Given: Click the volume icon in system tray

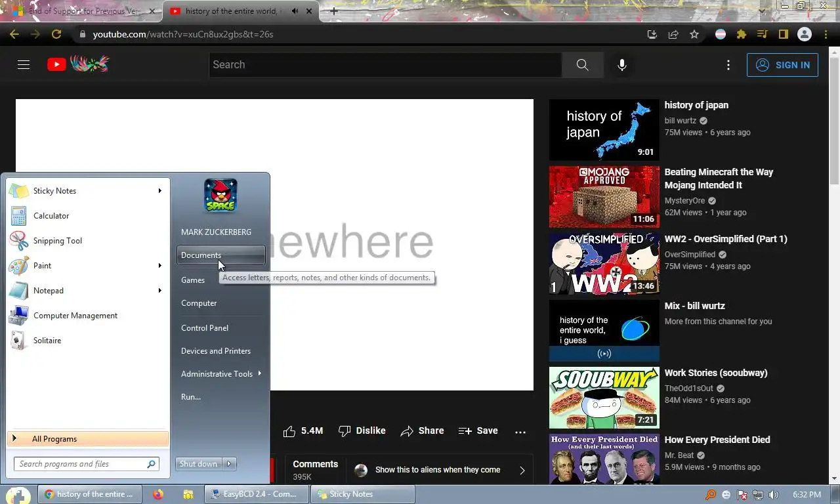Looking at the screenshot, I should click(773, 495).
